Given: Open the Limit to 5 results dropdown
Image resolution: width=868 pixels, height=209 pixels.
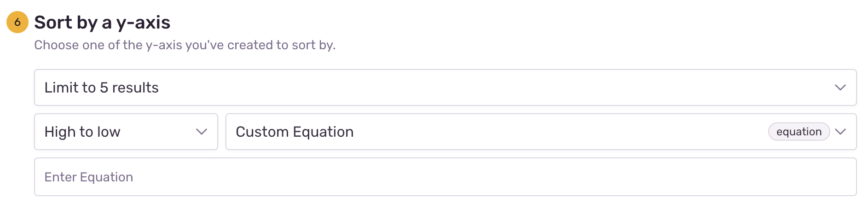Looking at the screenshot, I should [x=445, y=87].
